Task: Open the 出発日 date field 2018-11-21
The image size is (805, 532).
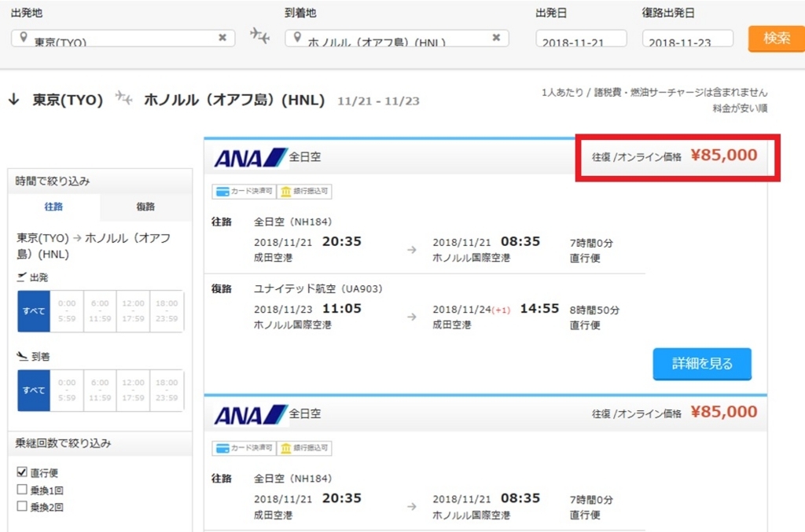Action: [x=581, y=39]
